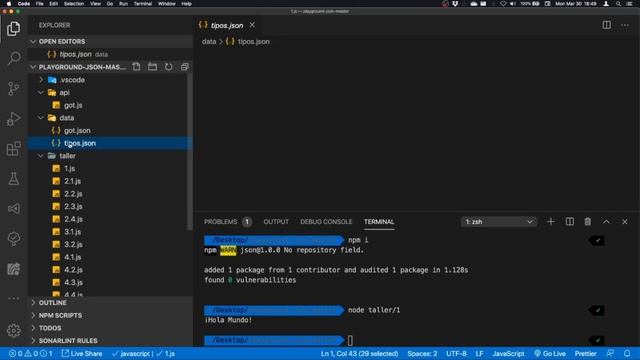The image size is (640, 360).
Task: Change language mode JavaScript
Action: (x=508, y=353)
